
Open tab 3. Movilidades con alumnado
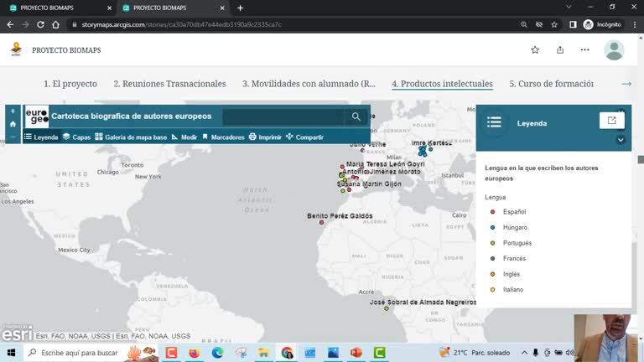(x=309, y=84)
